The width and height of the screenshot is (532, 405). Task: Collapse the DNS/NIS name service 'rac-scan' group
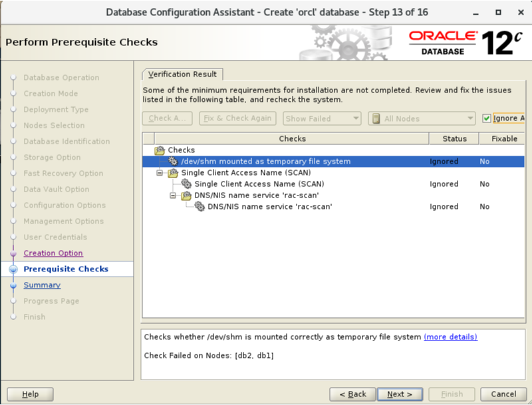pyautogui.click(x=173, y=196)
